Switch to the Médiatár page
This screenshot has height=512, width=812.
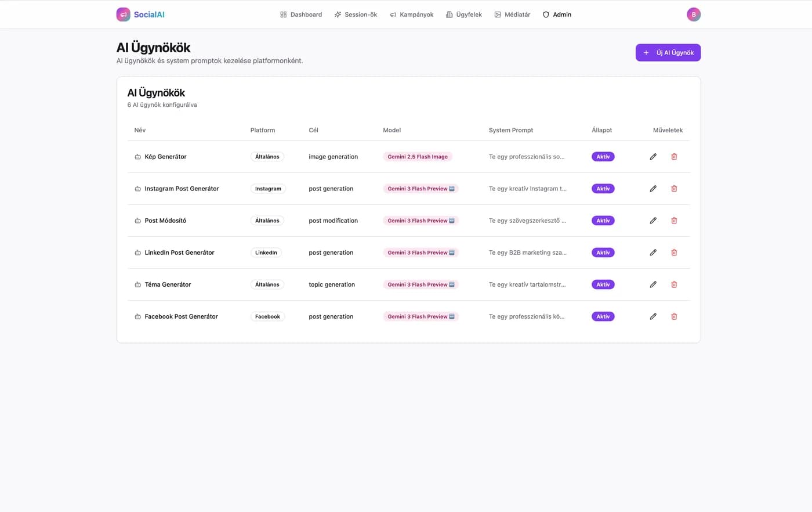(512, 15)
